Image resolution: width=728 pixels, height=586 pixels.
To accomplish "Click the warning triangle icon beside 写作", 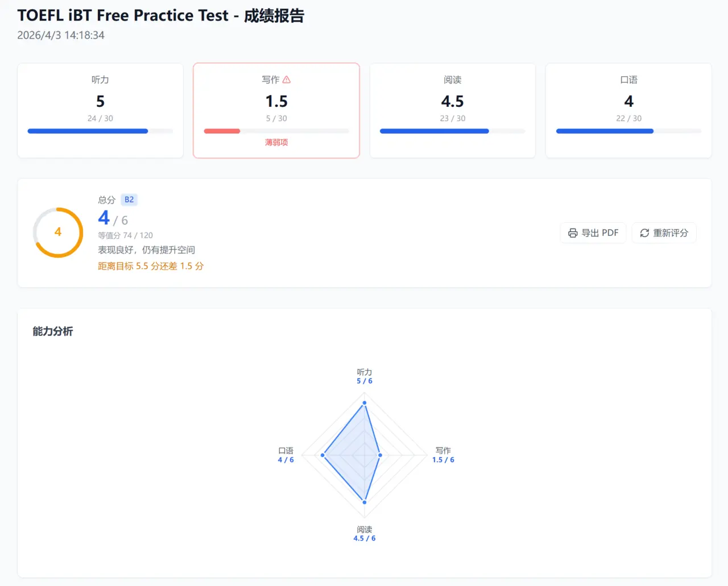I will click(x=287, y=80).
